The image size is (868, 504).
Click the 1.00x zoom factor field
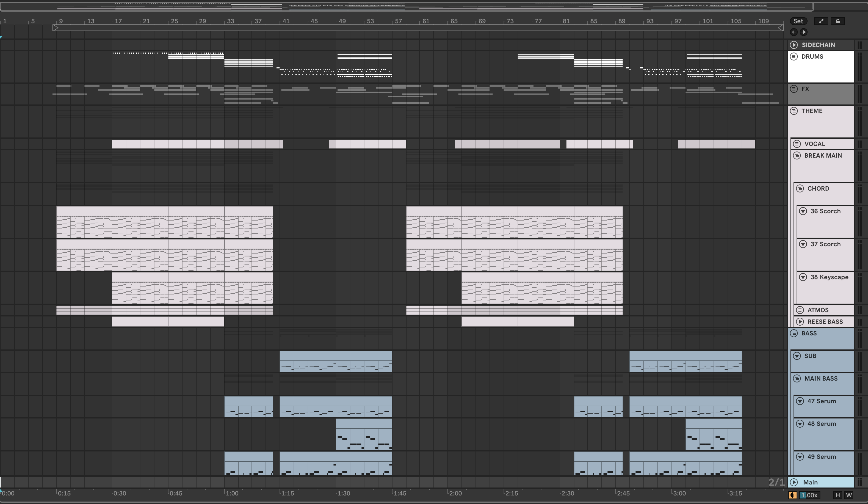(809, 495)
